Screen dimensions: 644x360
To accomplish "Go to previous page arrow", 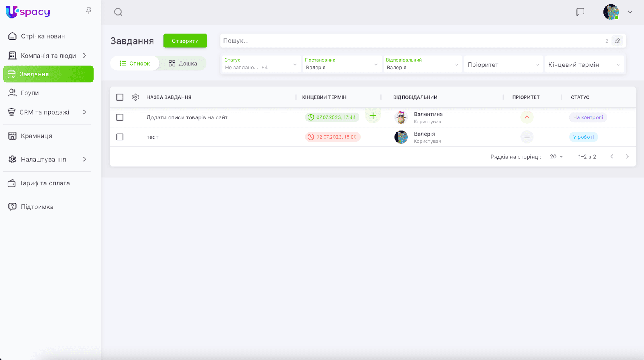I will (x=612, y=157).
